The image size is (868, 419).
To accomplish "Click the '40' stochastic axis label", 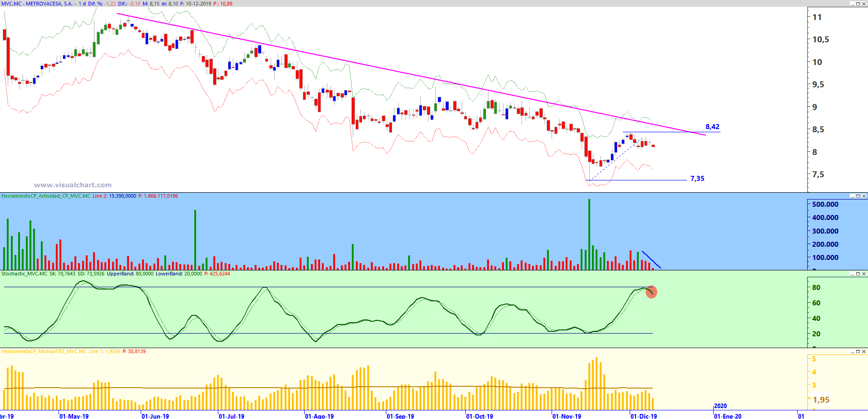I will pyautogui.click(x=816, y=318).
